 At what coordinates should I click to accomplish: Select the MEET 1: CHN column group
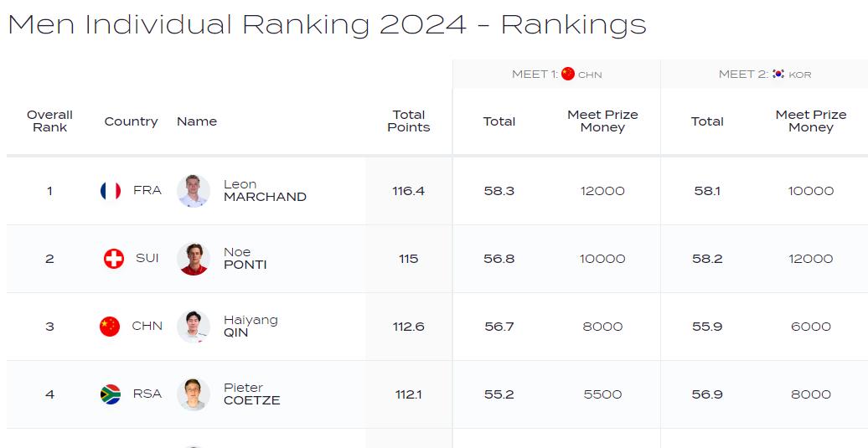click(556, 75)
